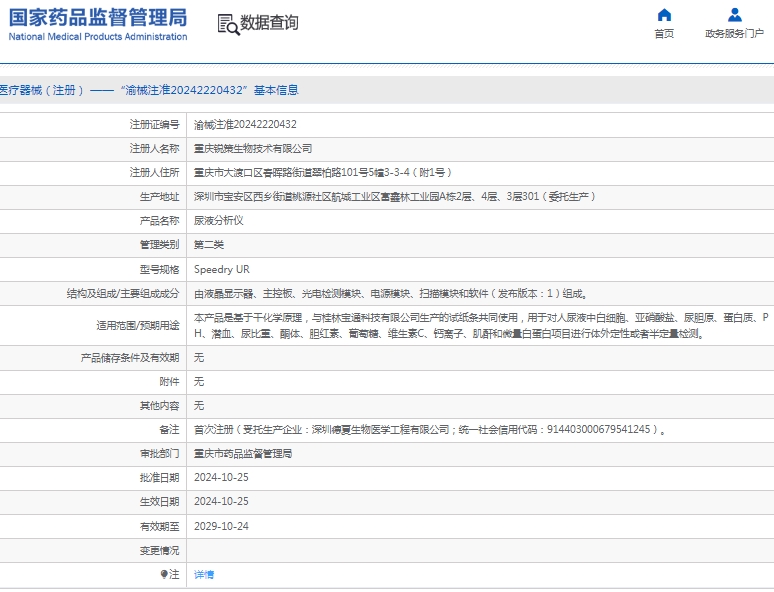Click effective date 2024-10-25 in 生效日期 row

click(x=221, y=502)
